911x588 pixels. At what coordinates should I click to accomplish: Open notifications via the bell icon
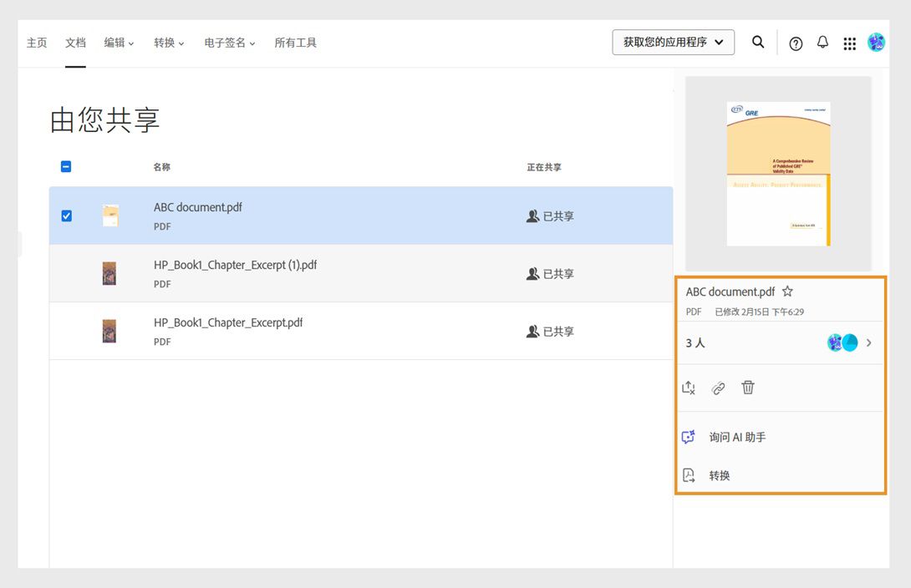822,43
